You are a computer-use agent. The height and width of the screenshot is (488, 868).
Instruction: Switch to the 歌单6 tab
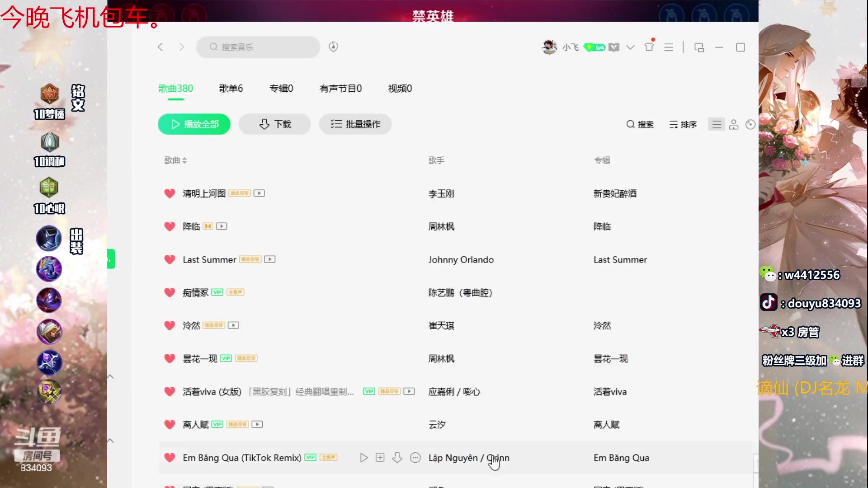click(231, 89)
